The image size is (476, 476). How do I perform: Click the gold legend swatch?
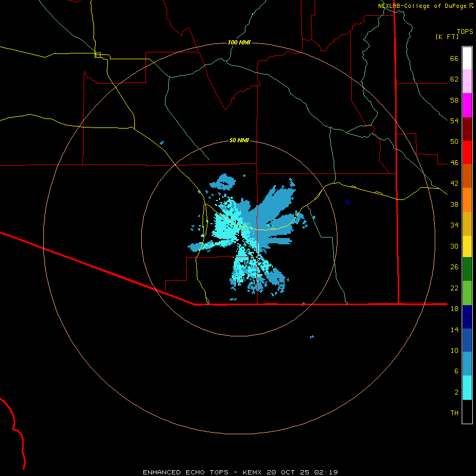click(x=467, y=224)
